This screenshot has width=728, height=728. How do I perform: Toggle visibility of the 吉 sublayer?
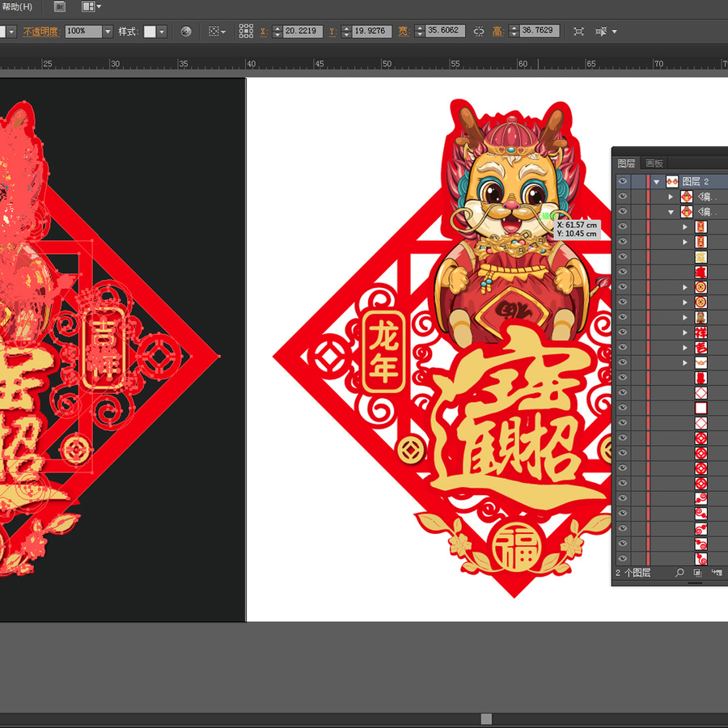(x=623, y=347)
